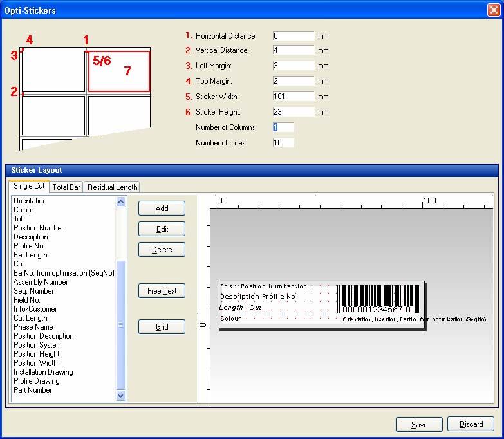Select Job in the field list

click(x=19, y=219)
